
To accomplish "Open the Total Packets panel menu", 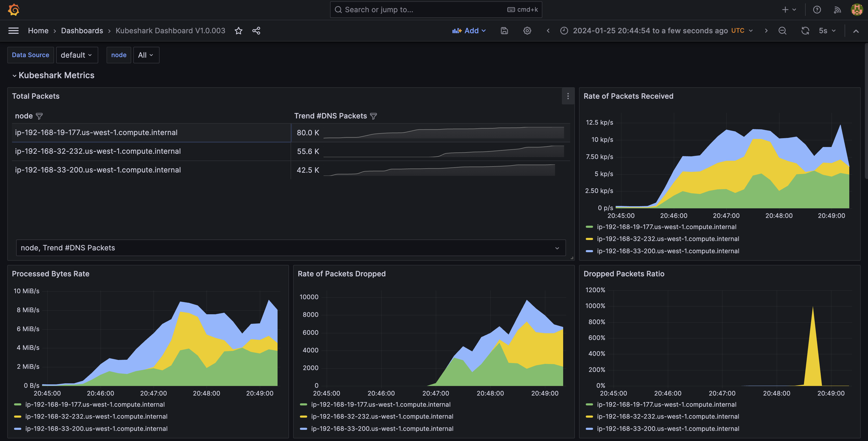I will click(x=568, y=96).
